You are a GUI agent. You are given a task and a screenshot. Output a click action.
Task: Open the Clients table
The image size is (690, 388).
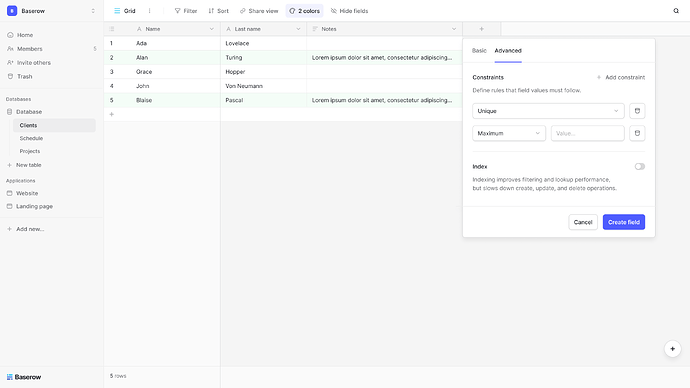[54, 125]
